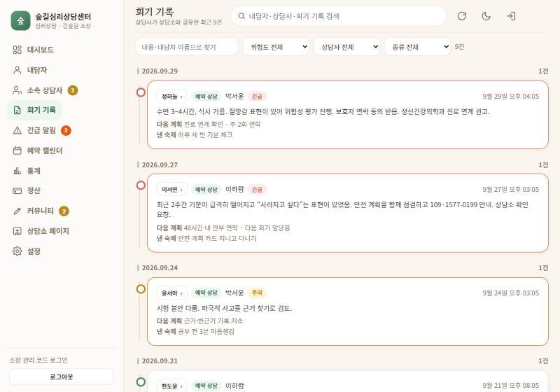Click the date header 2026.09.27
Screen dimensions: 560x392
[x=160, y=165]
